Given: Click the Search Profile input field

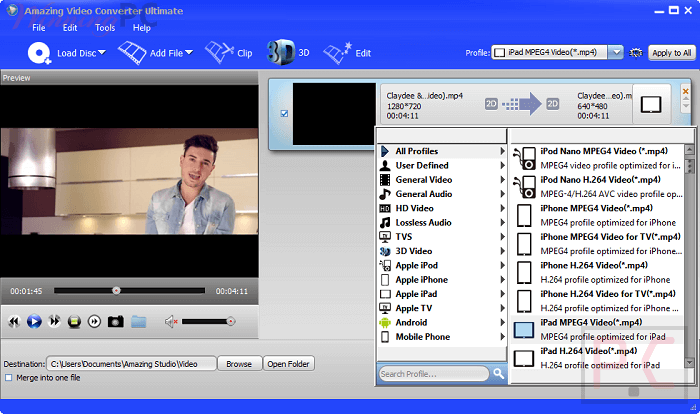Looking at the screenshot, I should 433,374.
